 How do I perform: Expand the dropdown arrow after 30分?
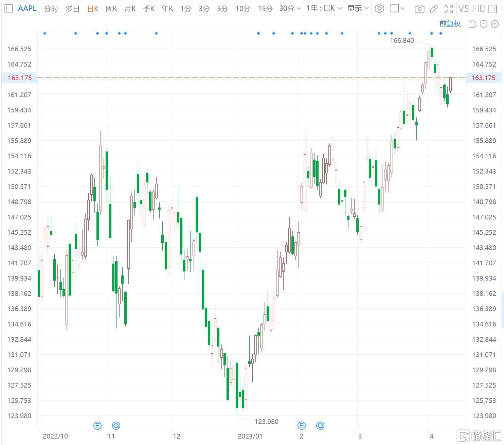point(299,9)
